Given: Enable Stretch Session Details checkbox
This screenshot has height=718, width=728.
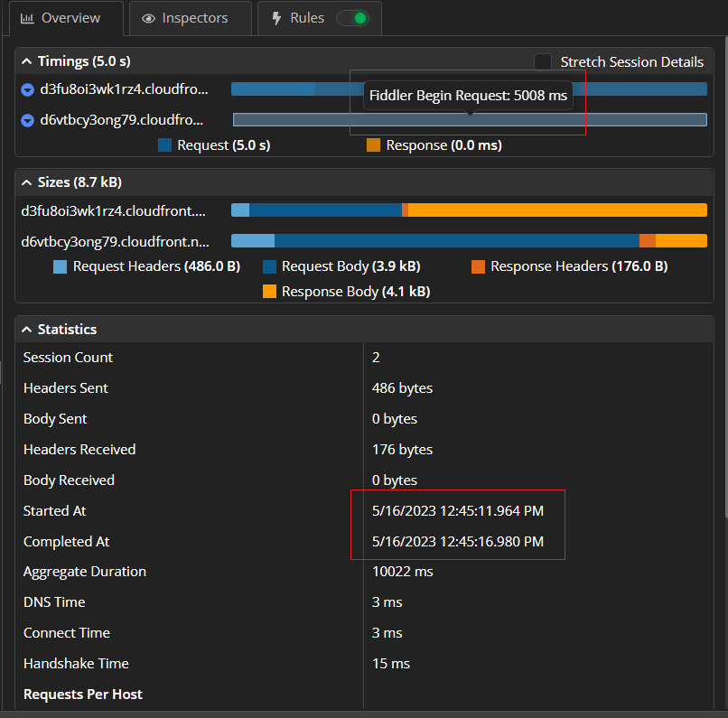Looking at the screenshot, I should tap(543, 61).
